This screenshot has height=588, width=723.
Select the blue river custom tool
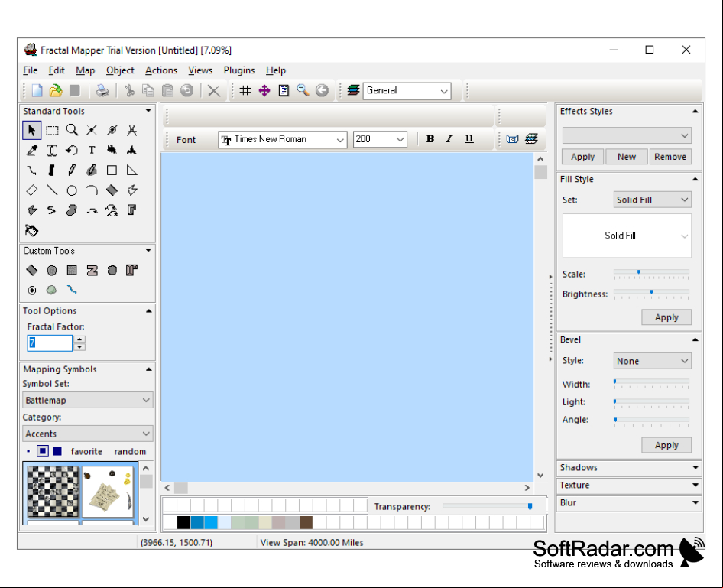tap(72, 290)
